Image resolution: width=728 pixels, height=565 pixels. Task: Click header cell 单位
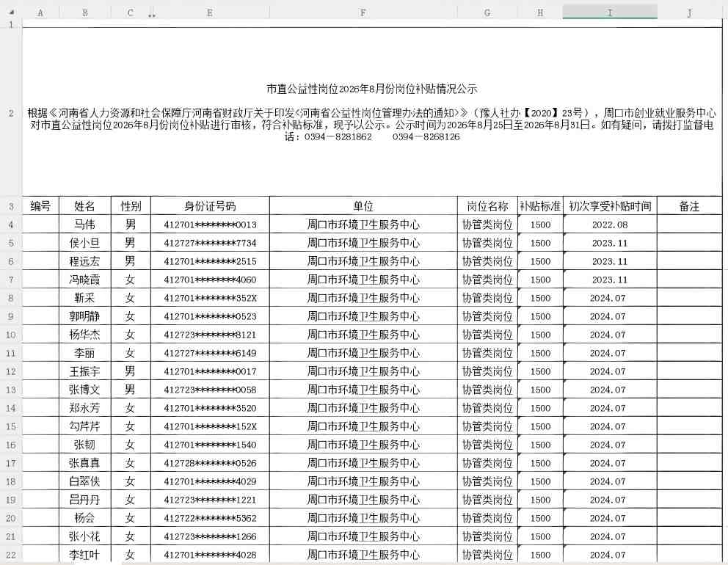(363, 206)
